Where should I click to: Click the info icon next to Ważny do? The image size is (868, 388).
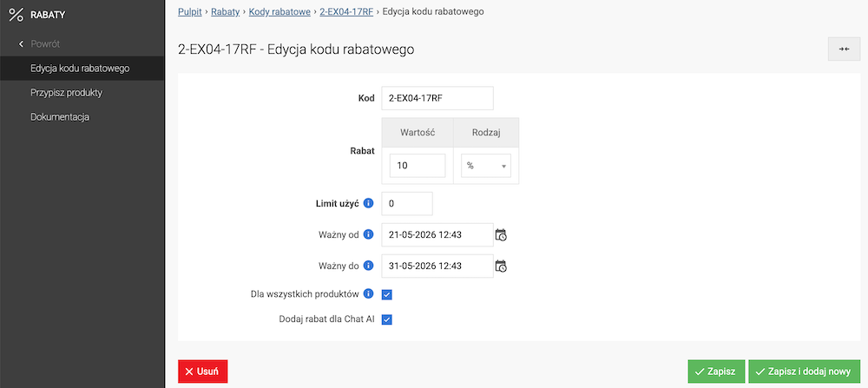pyautogui.click(x=368, y=266)
